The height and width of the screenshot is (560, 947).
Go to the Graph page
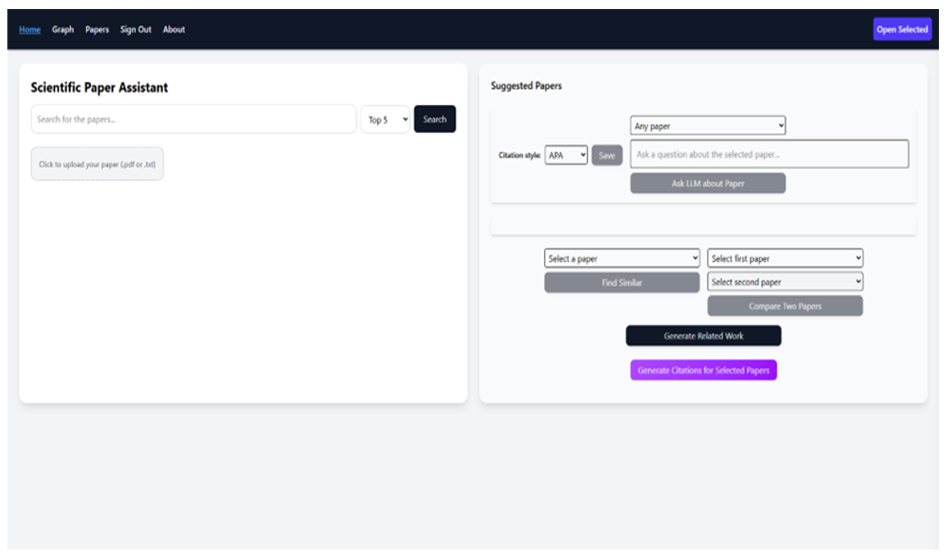(x=63, y=29)
